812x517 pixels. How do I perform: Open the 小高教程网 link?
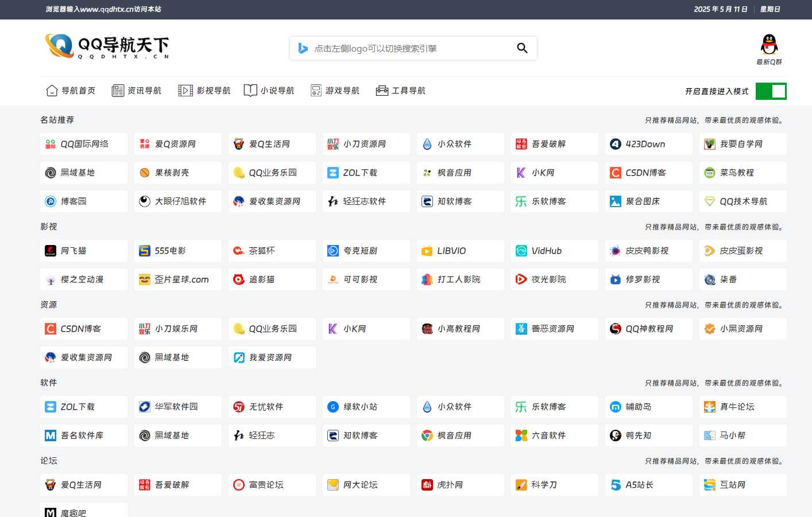(461, 329)
